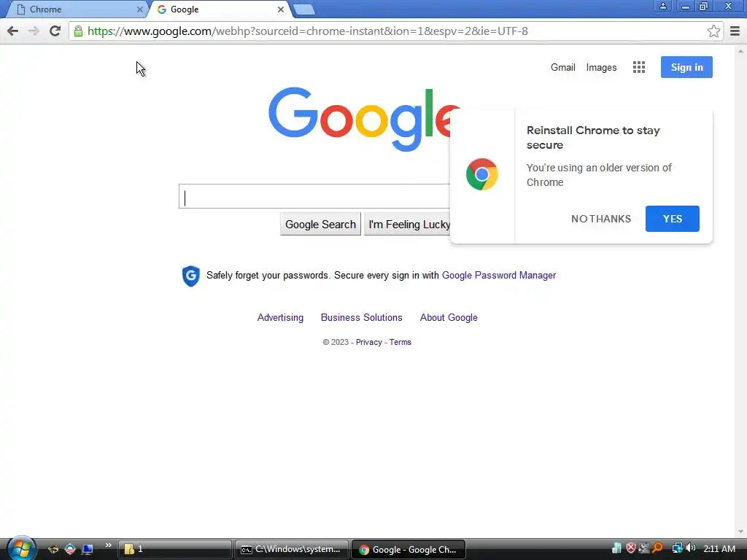Select Google Chrome taskbar button
Screen dimensions: 747x560
coord(409,550)
